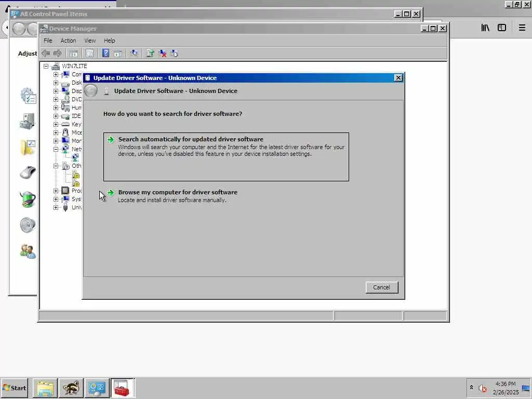Click the speaker sound icon in Control Panel
Viewport: 532px width, 399px height.
point(28,225)
